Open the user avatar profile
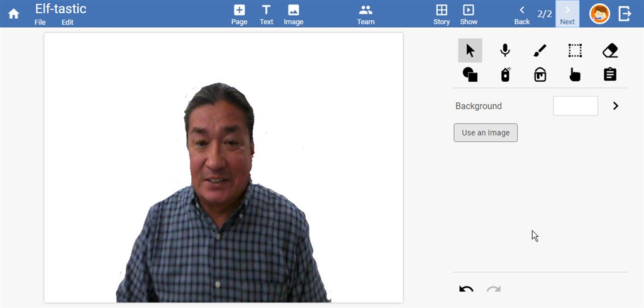This screenshot has width=644, height=308. coord(599,14)
